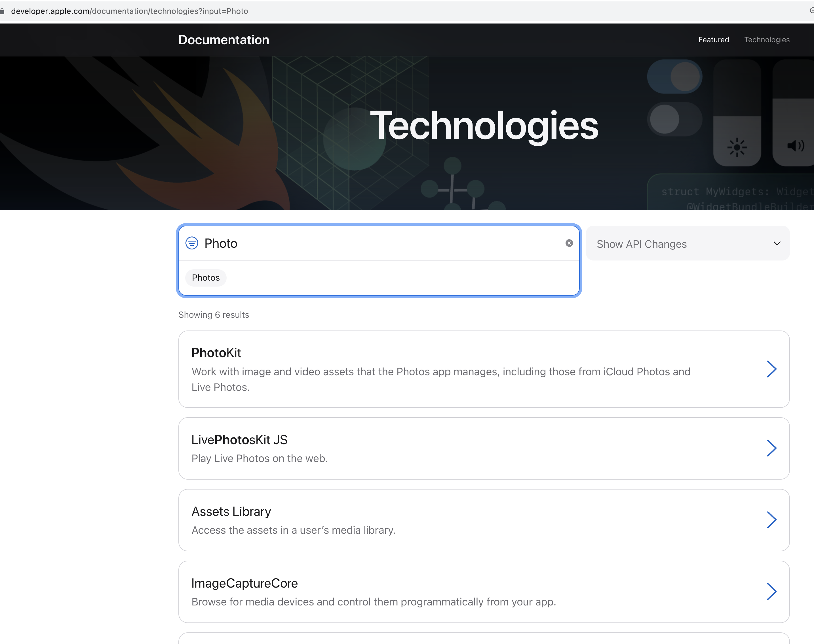
Task: Click the browser address bar URL
Action: [129, 11]
